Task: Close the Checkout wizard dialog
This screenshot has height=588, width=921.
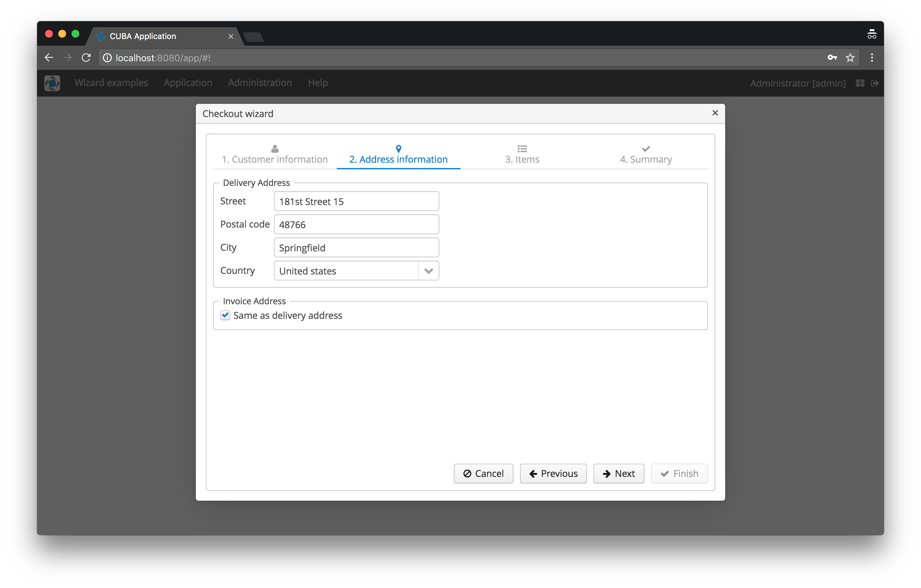Action: (715, 113)
